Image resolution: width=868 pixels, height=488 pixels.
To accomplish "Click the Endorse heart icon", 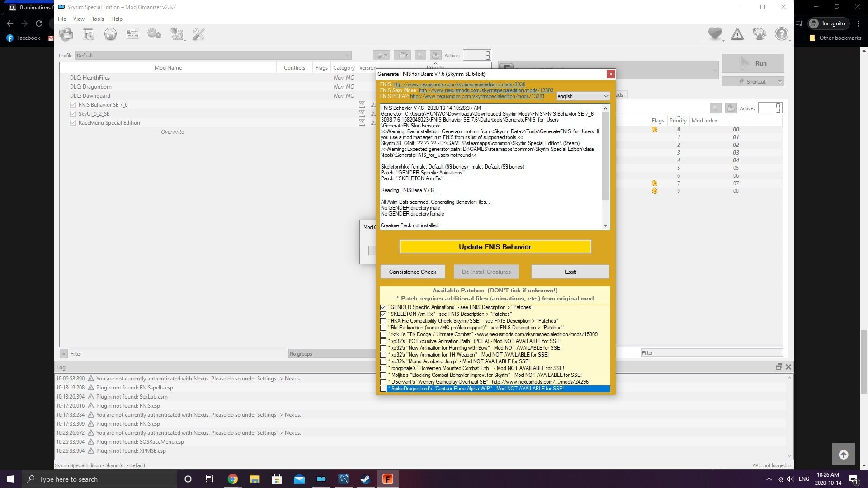I will (715, 34).
